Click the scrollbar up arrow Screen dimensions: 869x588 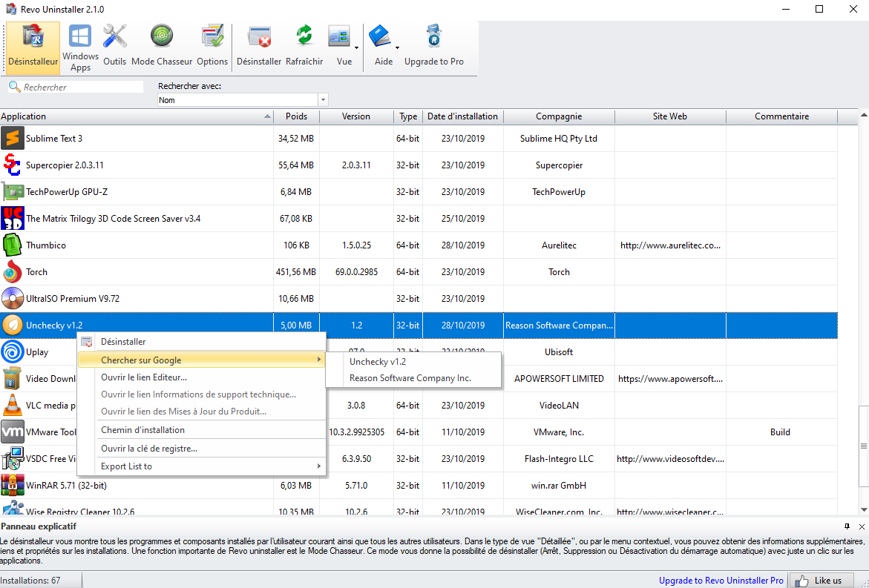coord(864,115)
